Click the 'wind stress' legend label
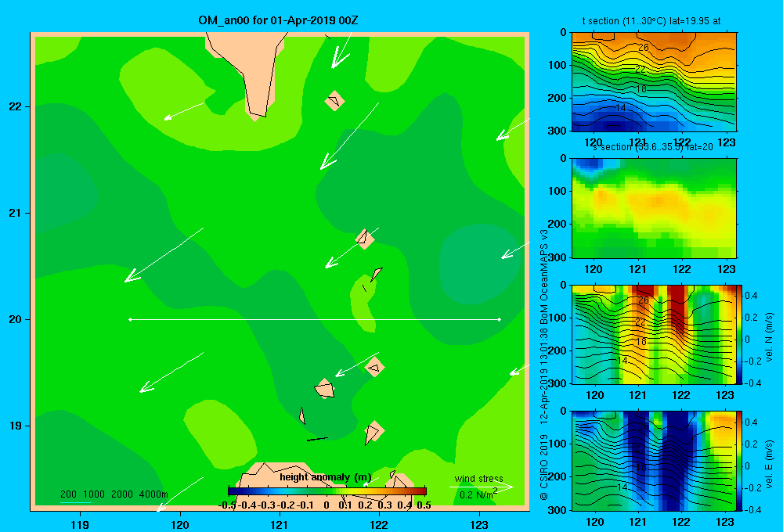783x532 pixels. click(x=479, y=478)
